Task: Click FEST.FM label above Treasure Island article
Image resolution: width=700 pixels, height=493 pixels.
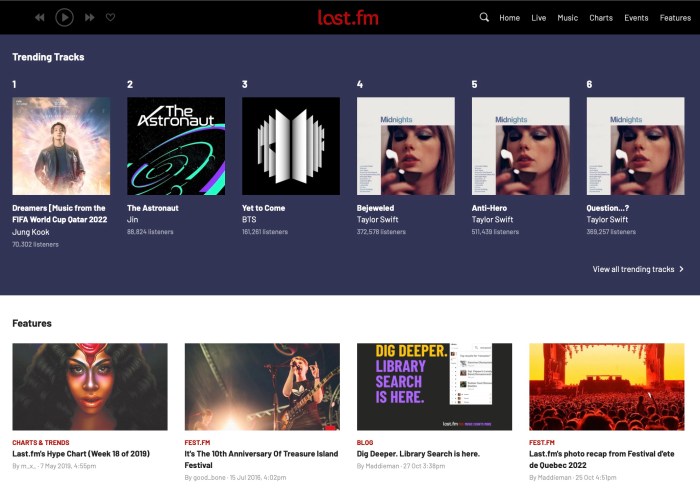Action: point(197,443)
